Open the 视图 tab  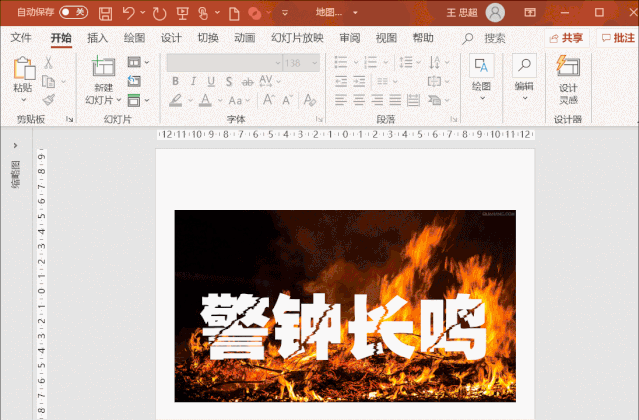point(386,38)
